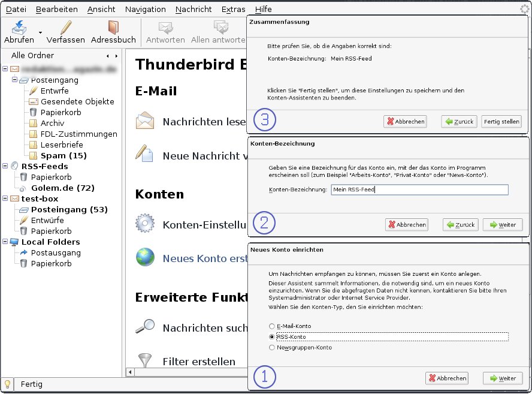Viewport: 532px width, 394px height.
Task: Open the Nachricht menu
Action: (x=194, y=9)
